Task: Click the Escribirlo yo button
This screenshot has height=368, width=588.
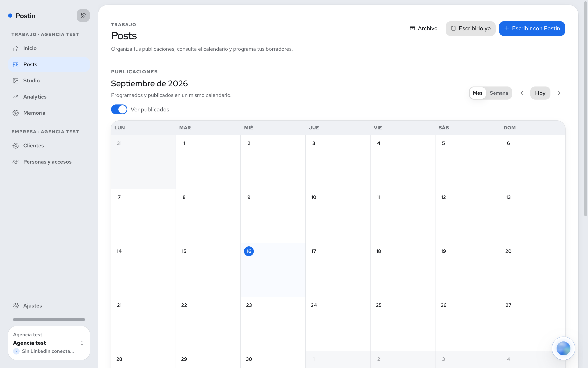Action: (470, 28)
